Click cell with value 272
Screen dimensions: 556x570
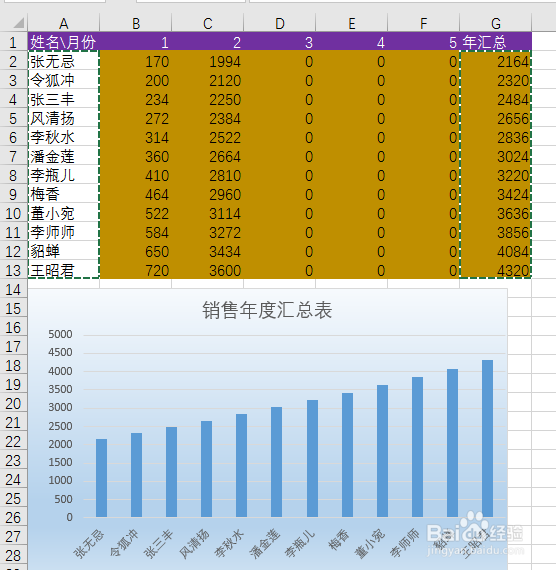pyautogui.click(x=136, y=118)
